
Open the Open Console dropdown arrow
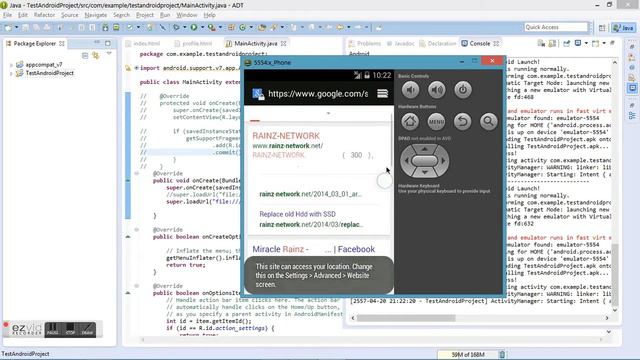604,43
